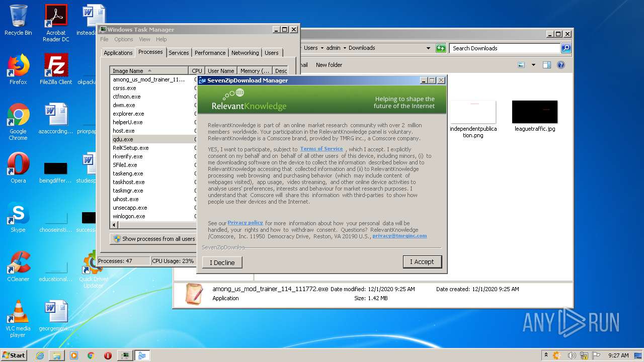Sort processes by Image Name column

point(149,71)
